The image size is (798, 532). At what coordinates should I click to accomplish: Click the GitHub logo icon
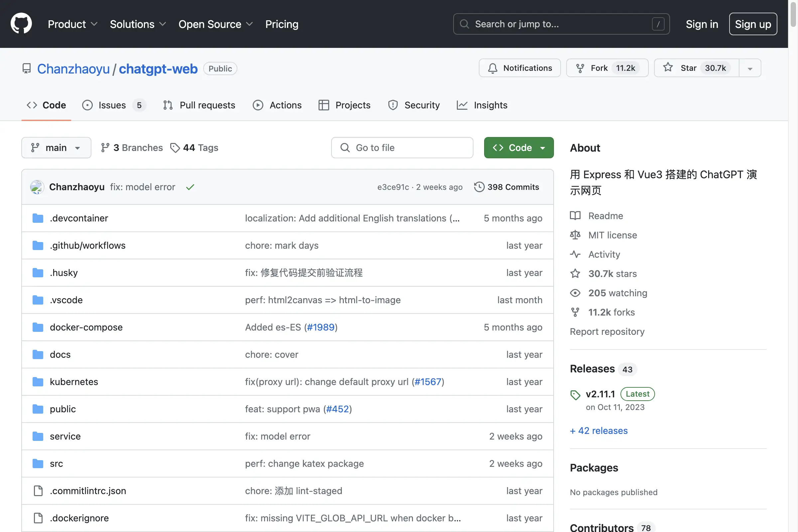coord(21,23)
